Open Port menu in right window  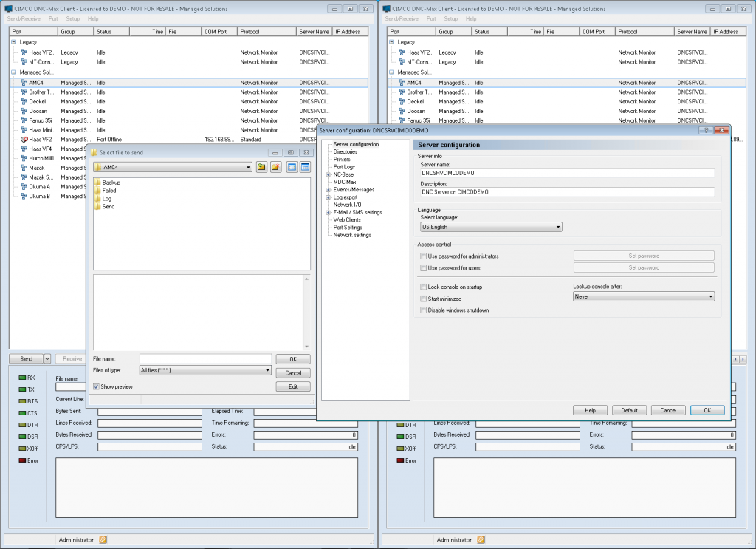(x=431, y=18)
